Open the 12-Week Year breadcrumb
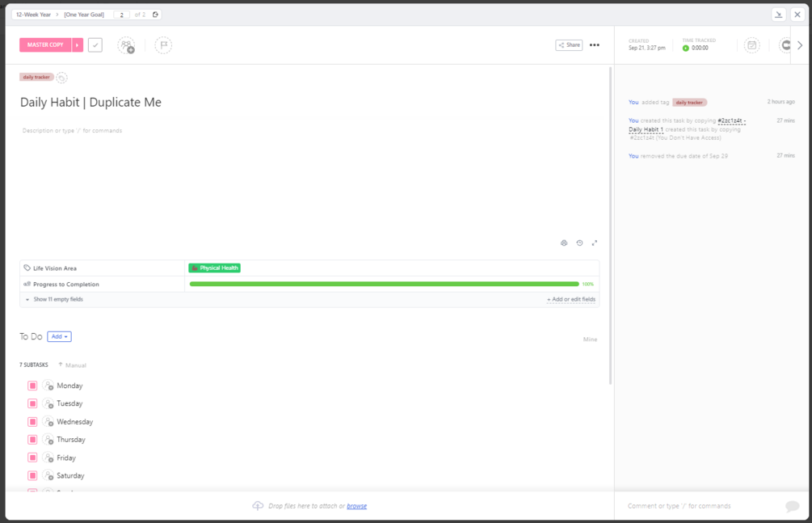Viewport: 812px width, 523px height. point(33,15)
